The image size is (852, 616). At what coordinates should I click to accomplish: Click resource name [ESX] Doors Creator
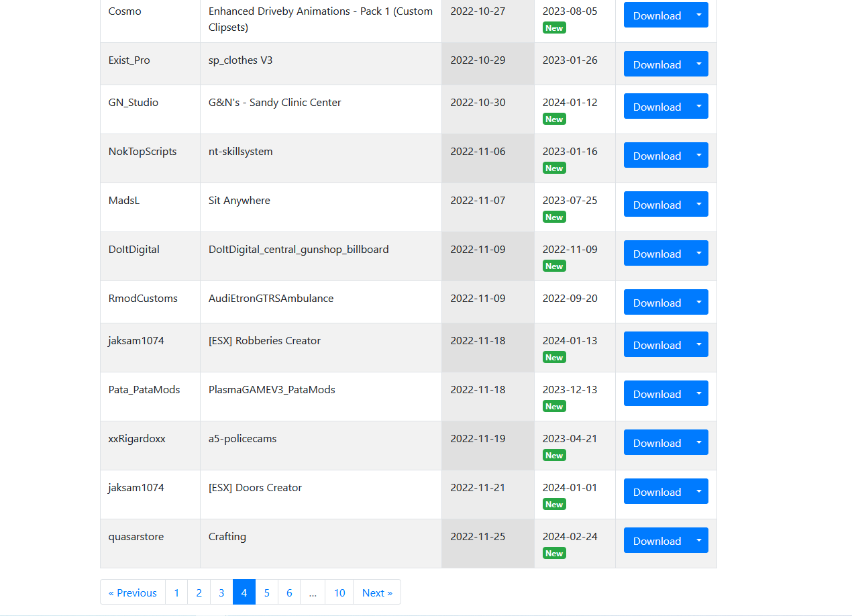[256, 487]
